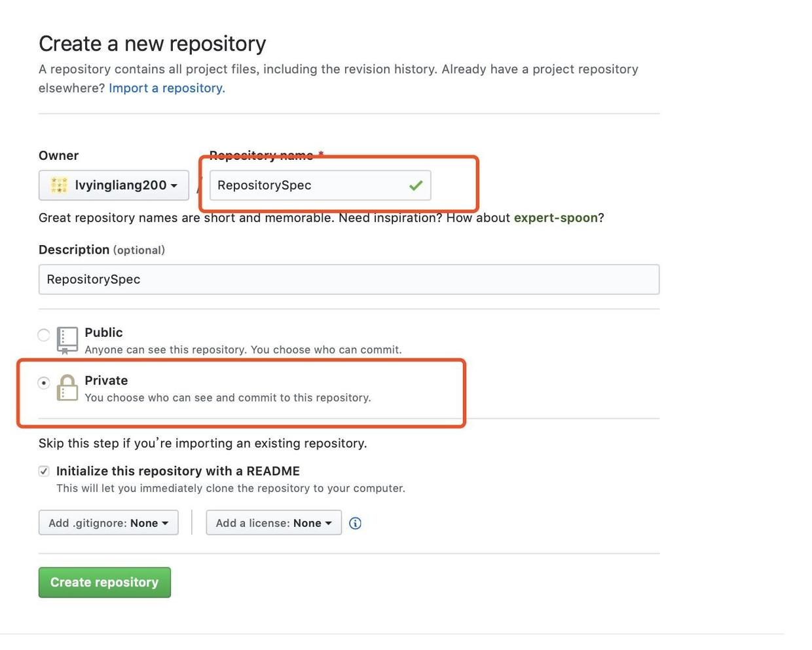This screenshot has width=812, height=650.
Task: Select the Private radio button
Action: [x=44, y=383]
